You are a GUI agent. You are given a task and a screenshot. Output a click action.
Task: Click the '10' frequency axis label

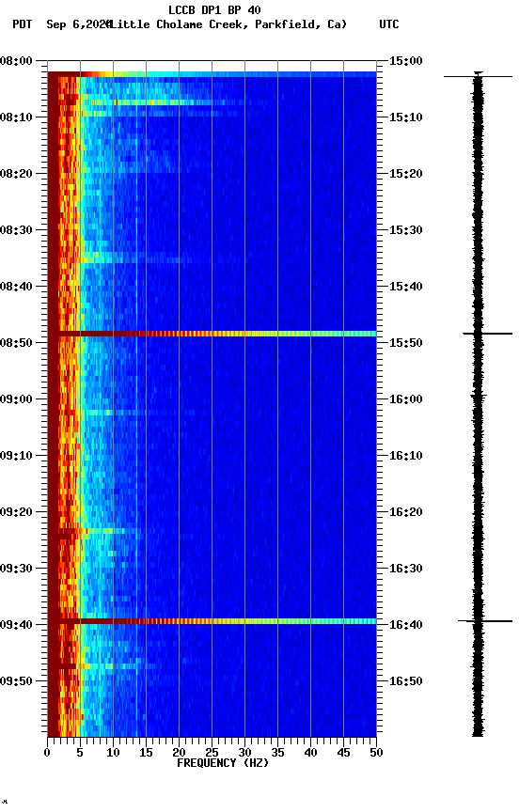[x=113, y=753]
